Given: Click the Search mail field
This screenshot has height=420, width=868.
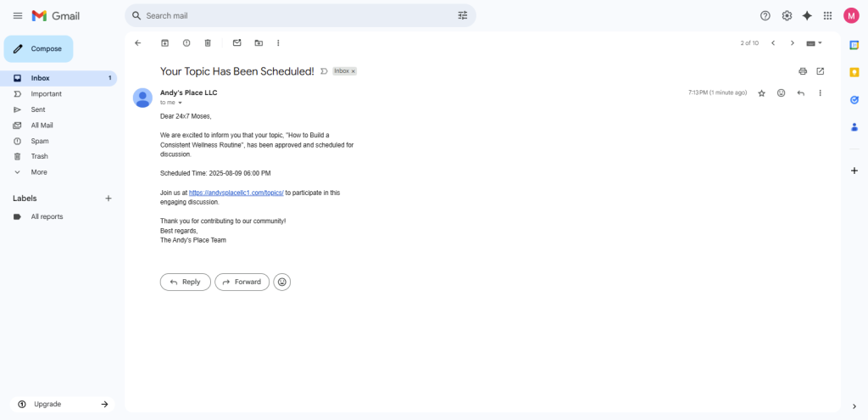Looking at the screenshot, I should [288, 15].
